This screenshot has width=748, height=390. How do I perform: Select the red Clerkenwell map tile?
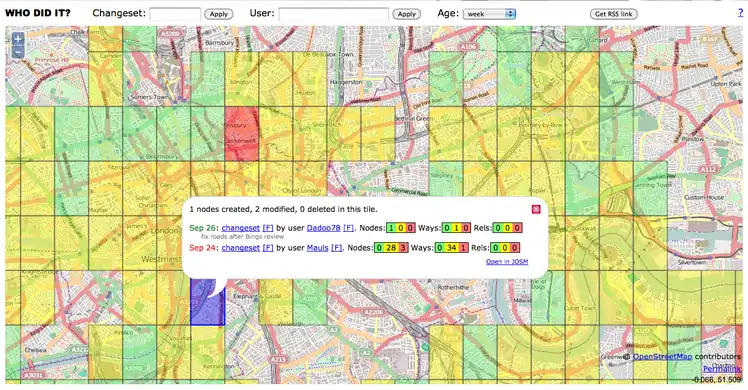[241, 133]
